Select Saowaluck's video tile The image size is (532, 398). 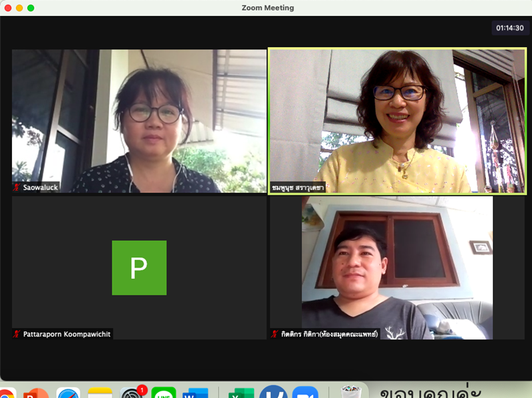(x=139, y=120)
